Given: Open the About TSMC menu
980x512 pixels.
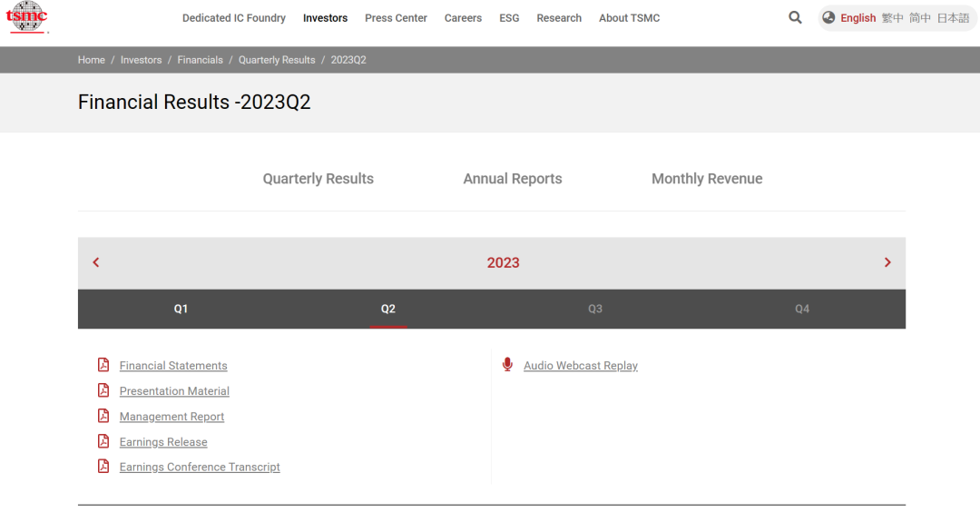Looking at the screenshot, I should (x=630, y=18).
